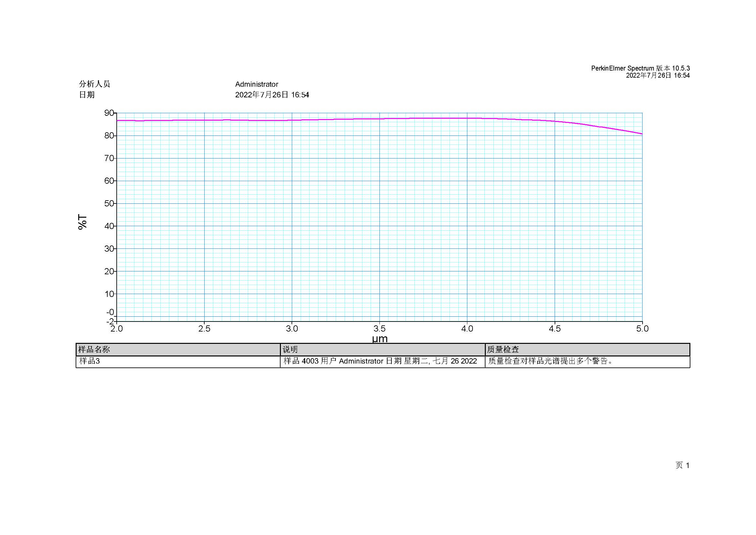This screenshot has width=756, height=535.
Task: Click the 页 1 page number
Action: 682,465
